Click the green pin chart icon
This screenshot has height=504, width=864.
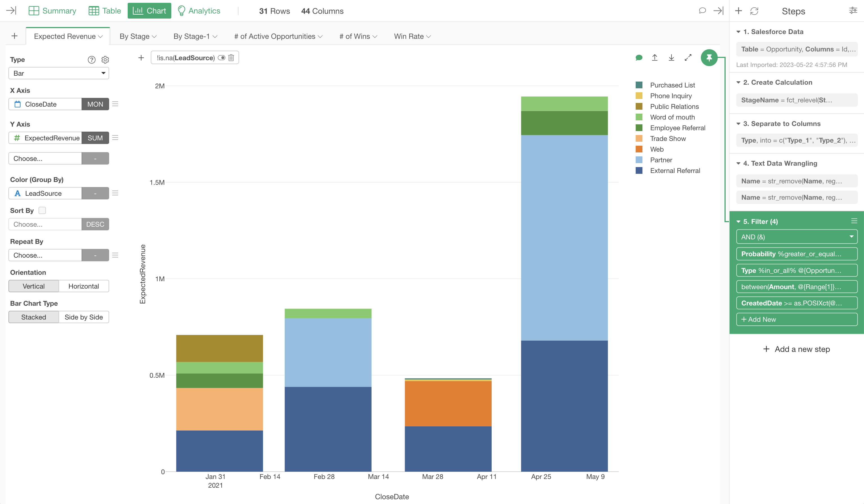pyautogui.click(x=709, y=58)
